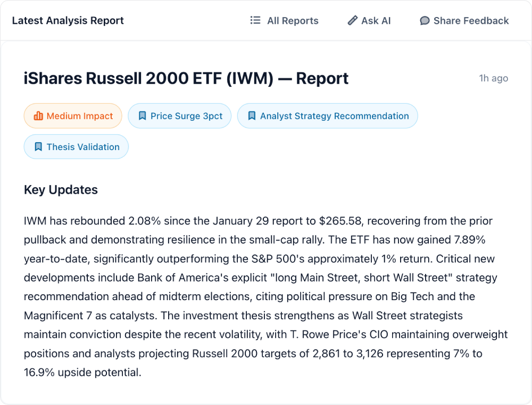
Task: Click the list icon beside All Reports
Action: click(254, 20)
